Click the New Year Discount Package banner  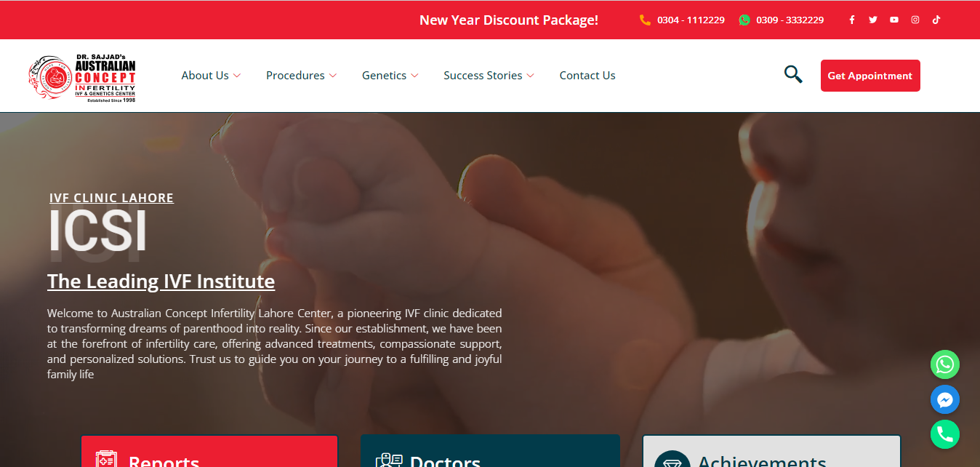click(509, 20)
